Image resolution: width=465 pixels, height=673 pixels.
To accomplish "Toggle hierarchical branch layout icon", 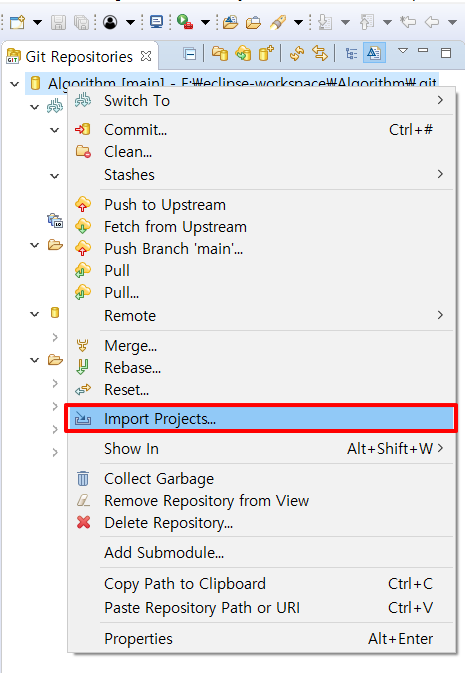I will (x=351, y=54).
